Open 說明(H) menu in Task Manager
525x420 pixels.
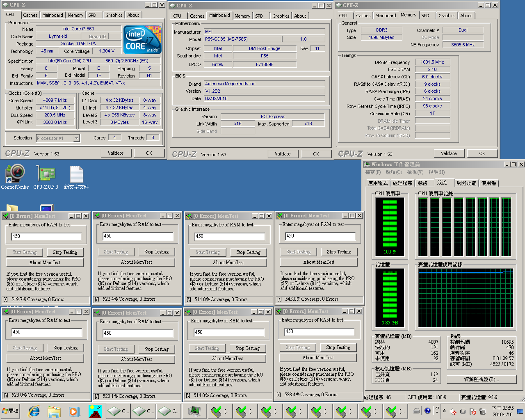[x=436, y=172]
